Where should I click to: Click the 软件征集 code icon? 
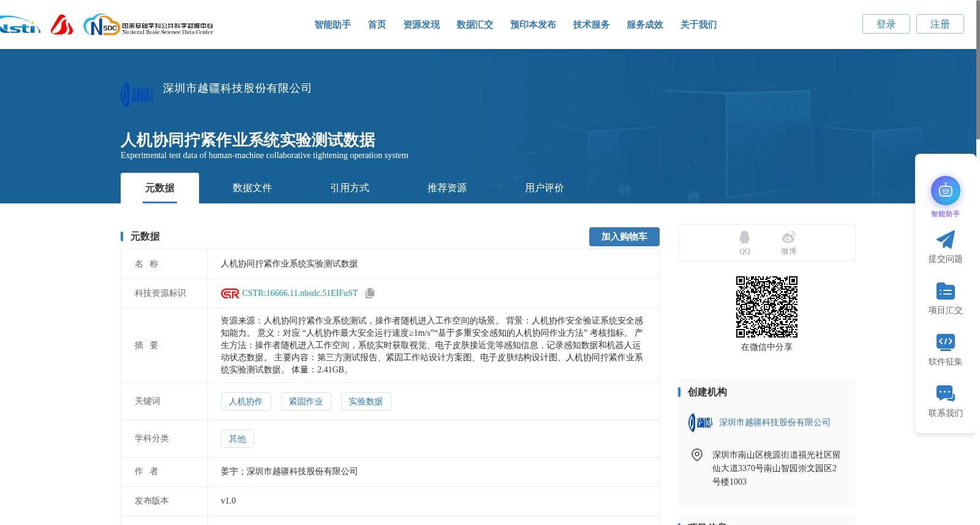(945, 342)
